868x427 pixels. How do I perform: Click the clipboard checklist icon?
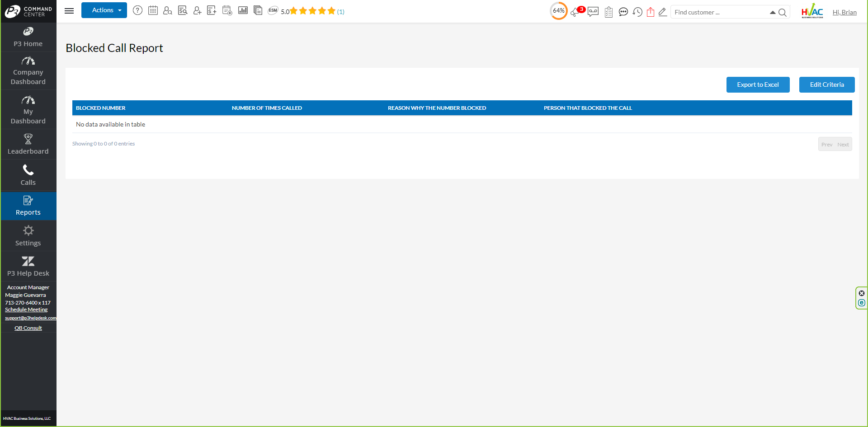pyautogui.click(x=609, y=12)
